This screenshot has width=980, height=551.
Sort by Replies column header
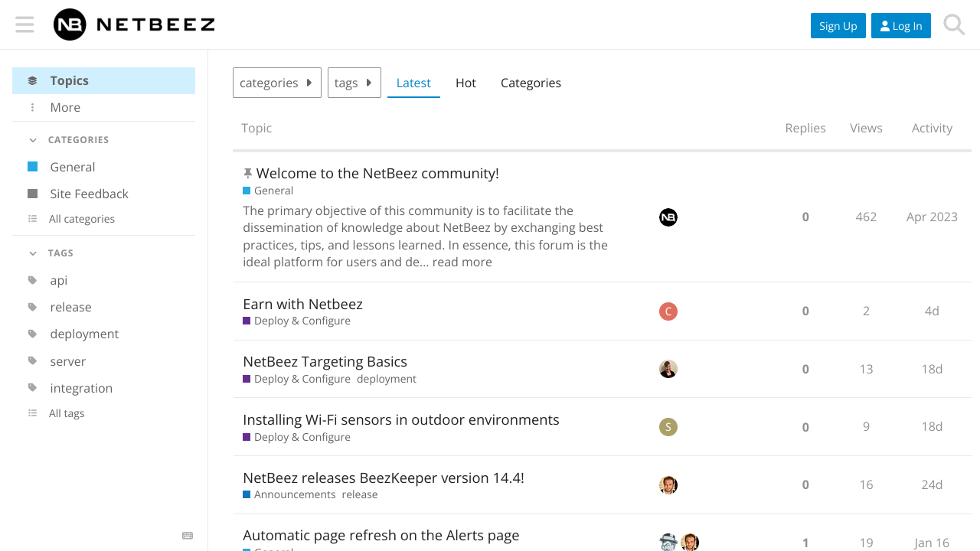pyautogui.click(x=805, y=128)
